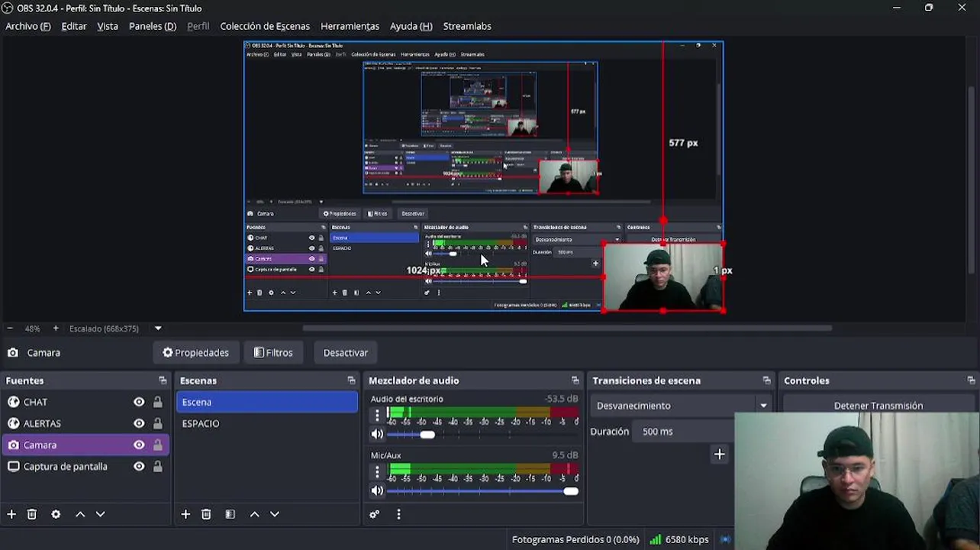This screenshot has height=550, width=980.
Task: Click the Duración 500 ms field
Action: coord(683,432)
